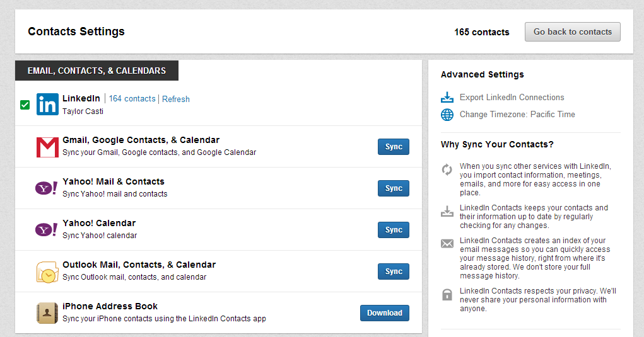Click the LinkedIn logo icon
The height and width of the screenshot is (337, 644).
[47, 105]
